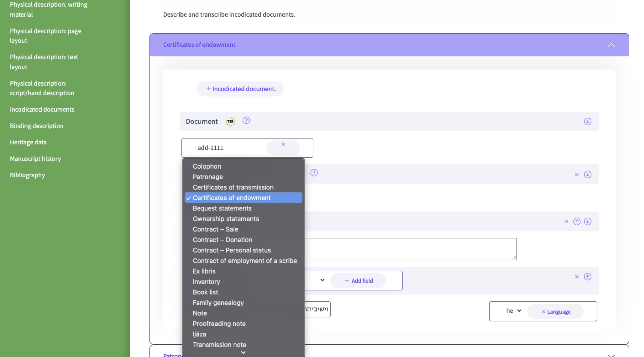This screenshot has height=357, width=644.
Task: Pick Ex libris from the dropdown list
Action: 204,271
